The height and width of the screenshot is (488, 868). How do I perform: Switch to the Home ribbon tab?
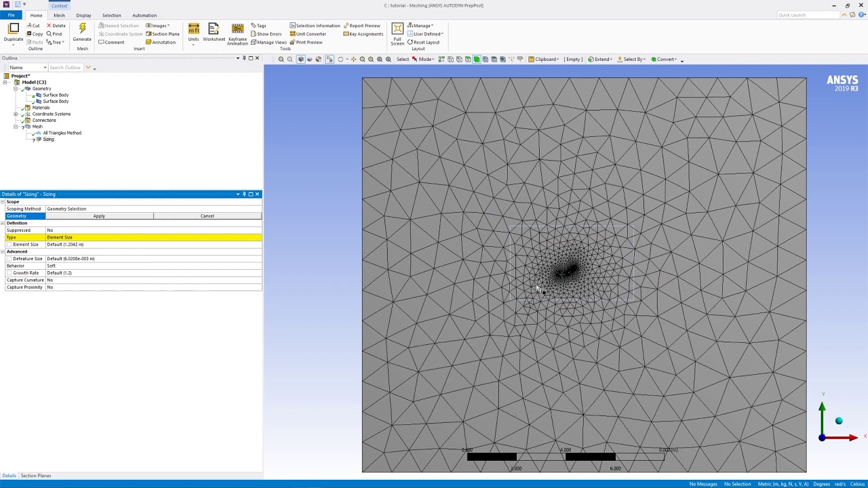click(36, 15)
